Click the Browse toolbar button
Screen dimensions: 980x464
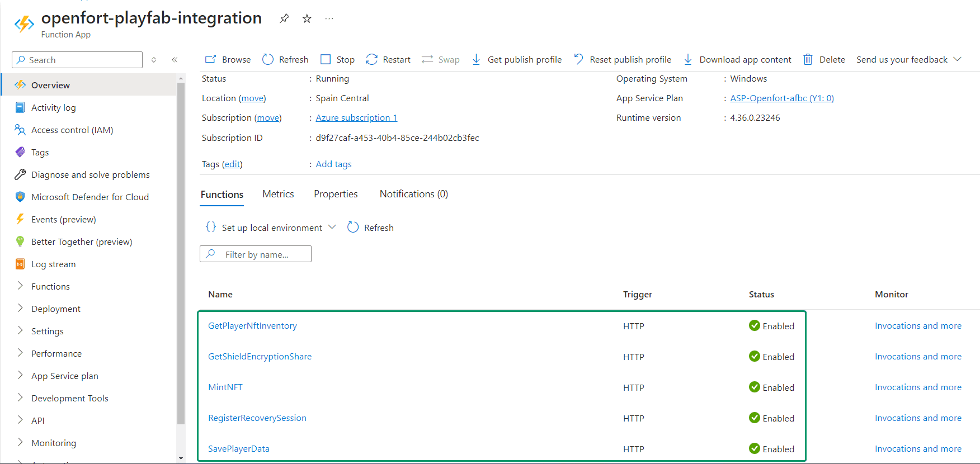(228, 59)
